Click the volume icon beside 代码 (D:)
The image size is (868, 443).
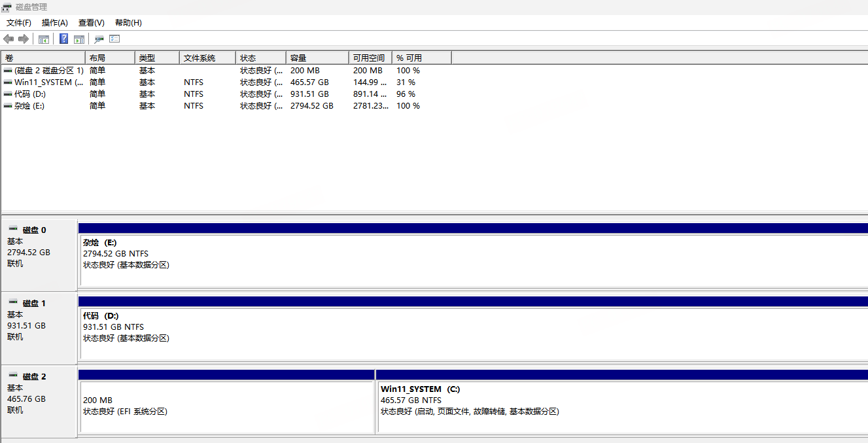[8, 94]
